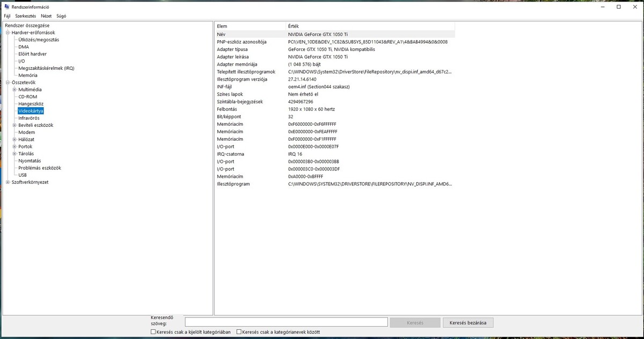Select Hangeszköz in the tree
The image size is (644, 339).
31,104
